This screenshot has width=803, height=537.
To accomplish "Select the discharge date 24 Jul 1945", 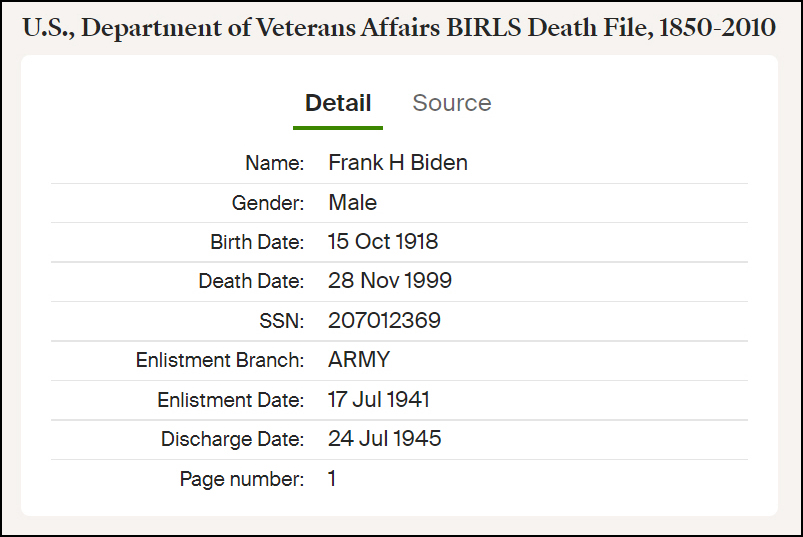I will [x=384, y=439].
